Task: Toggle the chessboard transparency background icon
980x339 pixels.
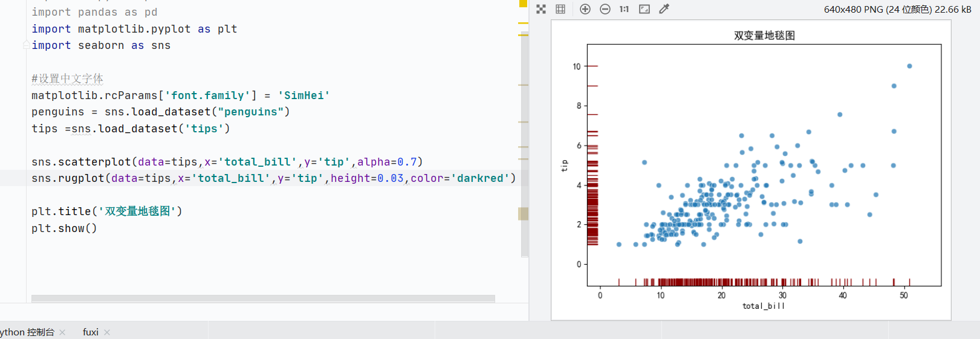Action: 541,9
